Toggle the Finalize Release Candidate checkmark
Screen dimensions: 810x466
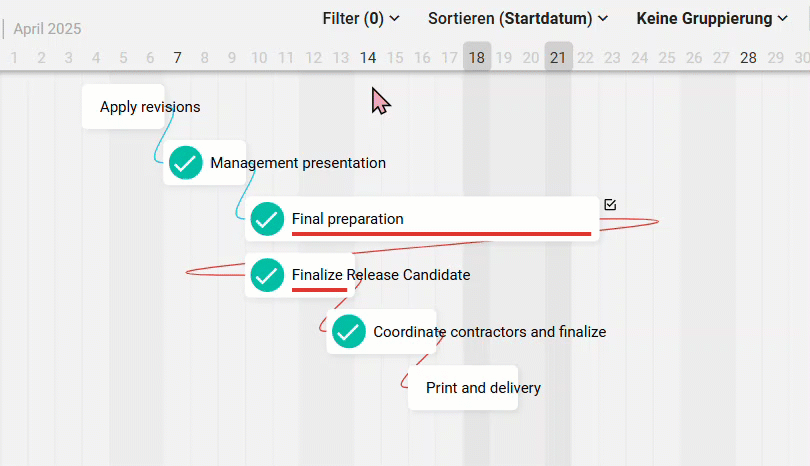pyautogui.click(x=267, y=275)
